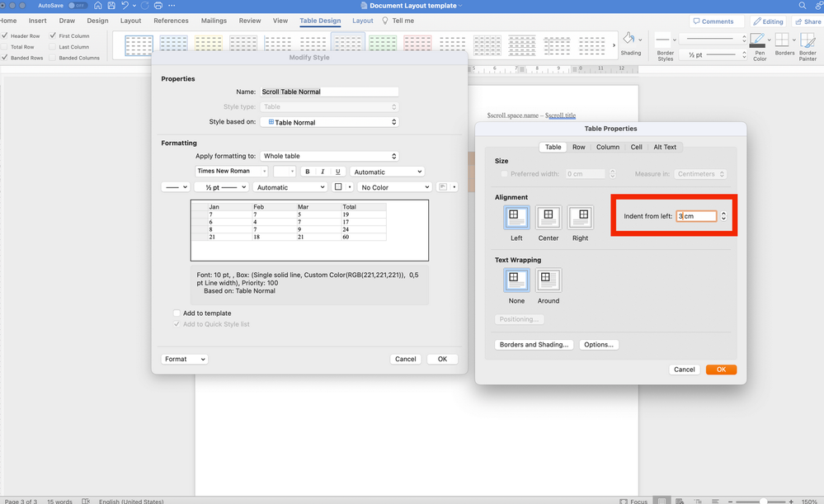The width and height of the screenshot is (824, 504).
Task: Switch to the Alt Text tab
Action: tap(665, 147)
